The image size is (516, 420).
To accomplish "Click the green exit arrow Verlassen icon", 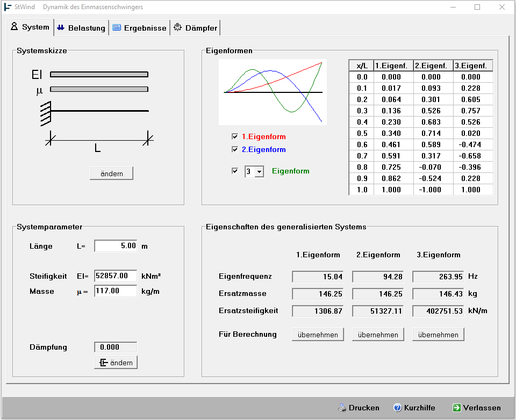I will point(457,408).
